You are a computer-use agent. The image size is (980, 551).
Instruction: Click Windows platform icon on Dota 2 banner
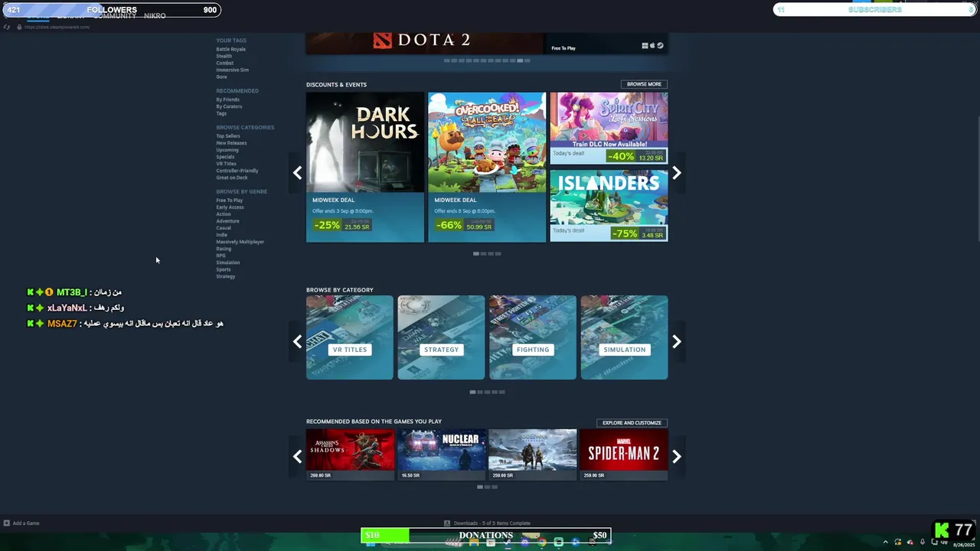(x=645, y=46)
